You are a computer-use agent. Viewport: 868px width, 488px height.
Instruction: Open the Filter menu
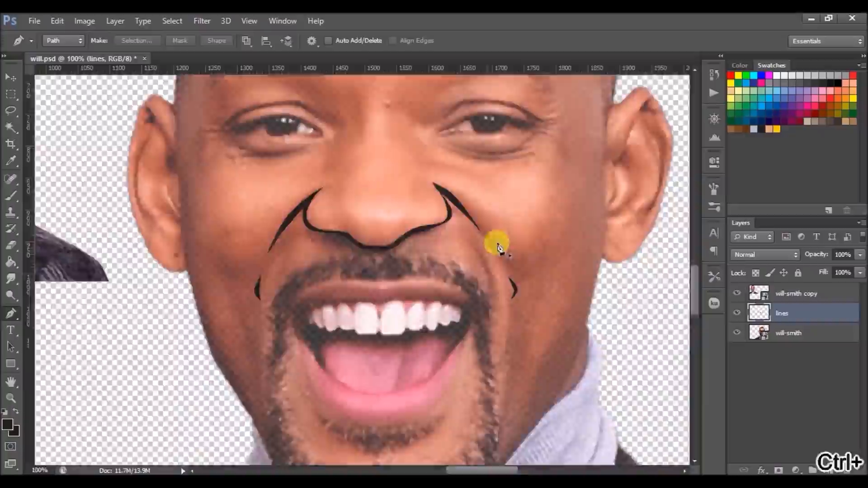pyautogui.click(x=202, y=21)
